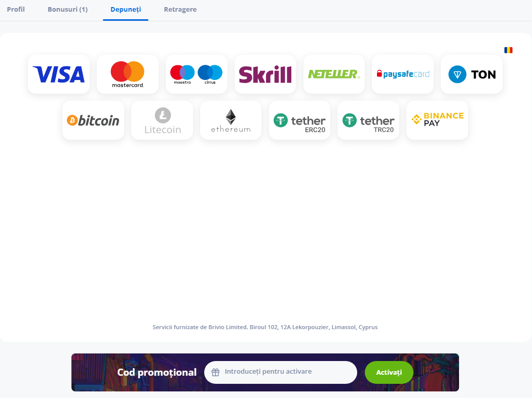The width and height of the screenshot is (532, 398).
Task: Select the Litecoin payment tile
Action: (162, 121)
